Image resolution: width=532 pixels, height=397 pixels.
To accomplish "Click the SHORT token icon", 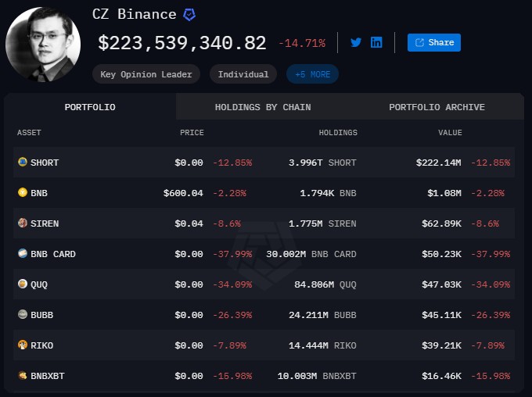I will [x=23, y=162].
